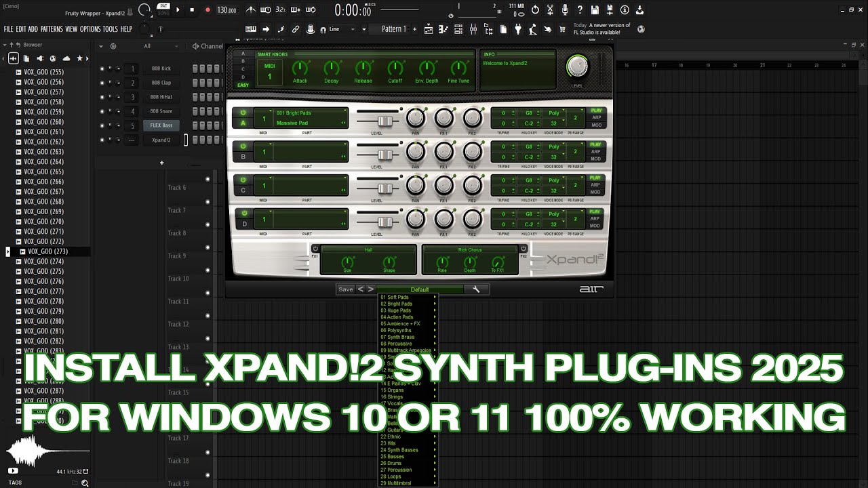Toggle power for Xpand!2 part C
Screen dimensions: 868x488
pos(243,180)
